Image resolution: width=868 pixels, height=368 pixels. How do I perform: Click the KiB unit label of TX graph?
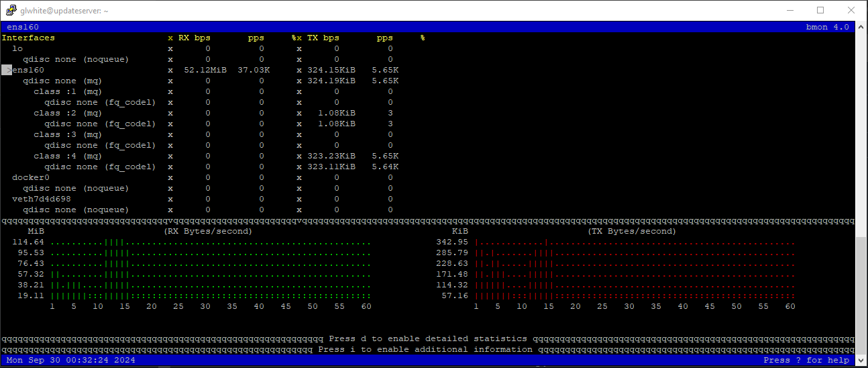point(460,231)
